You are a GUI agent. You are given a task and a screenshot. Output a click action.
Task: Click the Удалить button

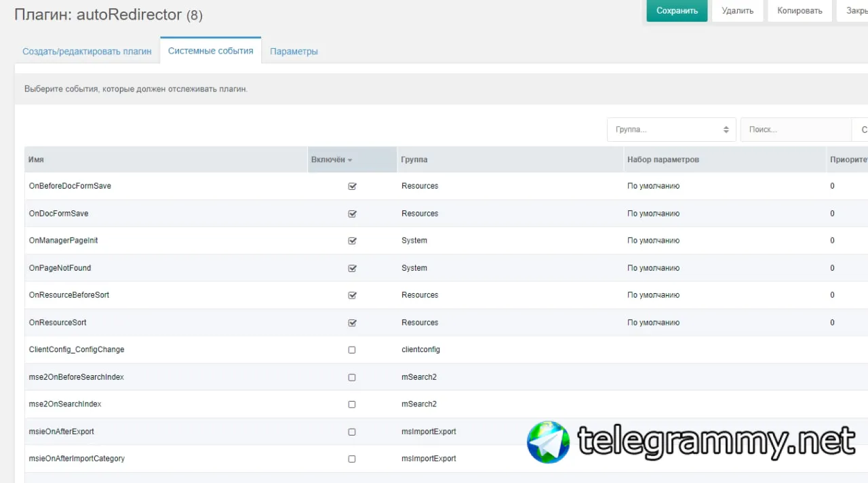(x=737, y=11)
